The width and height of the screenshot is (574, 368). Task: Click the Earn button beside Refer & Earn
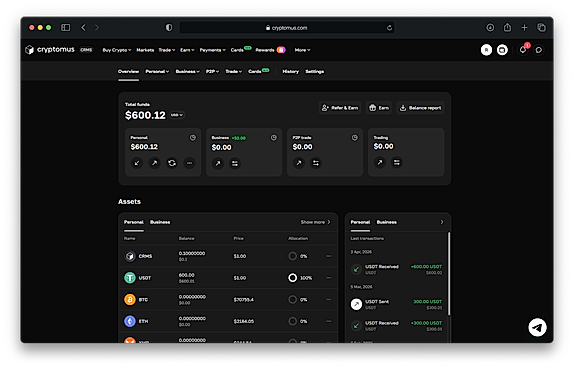click(x=379, y=108)
